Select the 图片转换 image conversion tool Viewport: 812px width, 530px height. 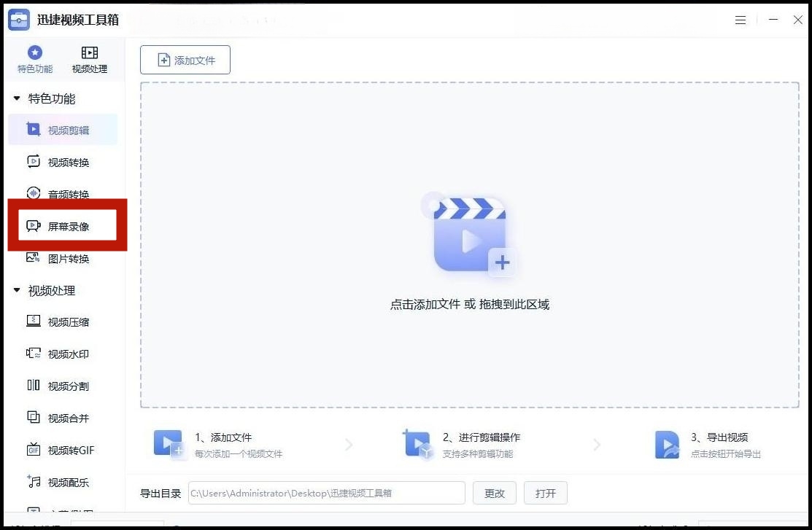pyautogui.click(x=69, y=258)
